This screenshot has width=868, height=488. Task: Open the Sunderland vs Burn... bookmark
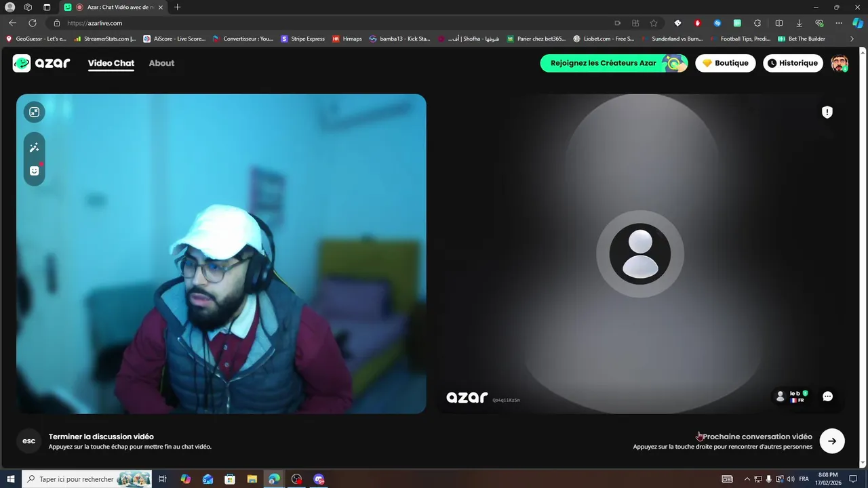point(671,39)
